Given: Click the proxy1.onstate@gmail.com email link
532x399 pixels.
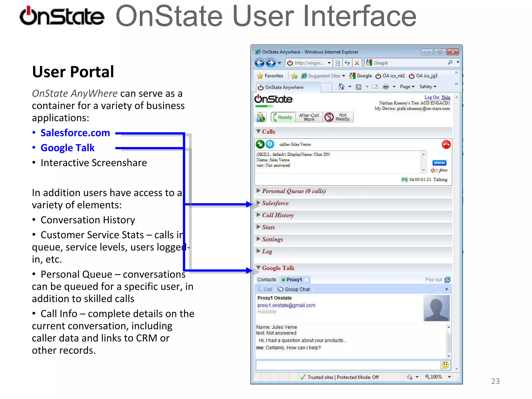Looking at the screenshot, I should [x=286, y=305].
